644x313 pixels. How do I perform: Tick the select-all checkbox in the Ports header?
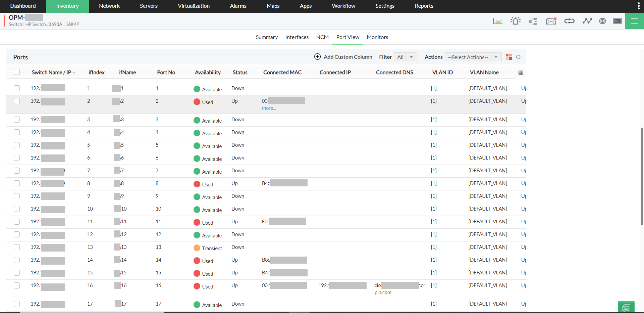(17, 72)
